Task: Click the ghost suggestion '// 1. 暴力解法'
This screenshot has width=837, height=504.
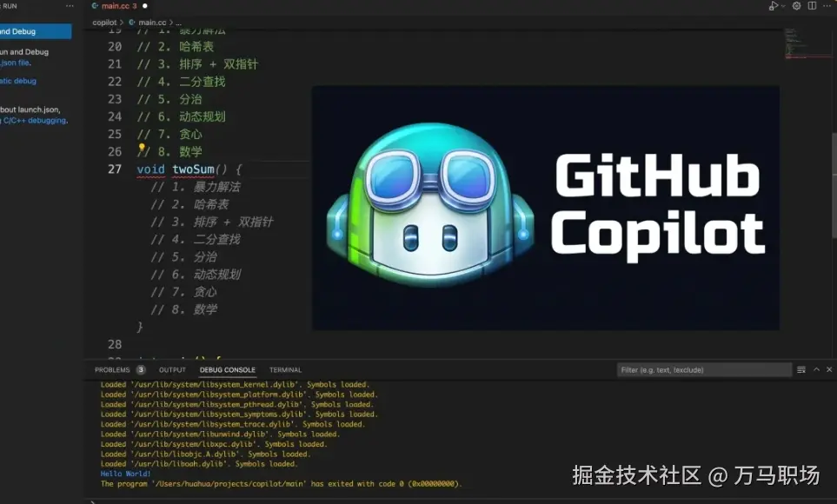Action: pos(196,187)
